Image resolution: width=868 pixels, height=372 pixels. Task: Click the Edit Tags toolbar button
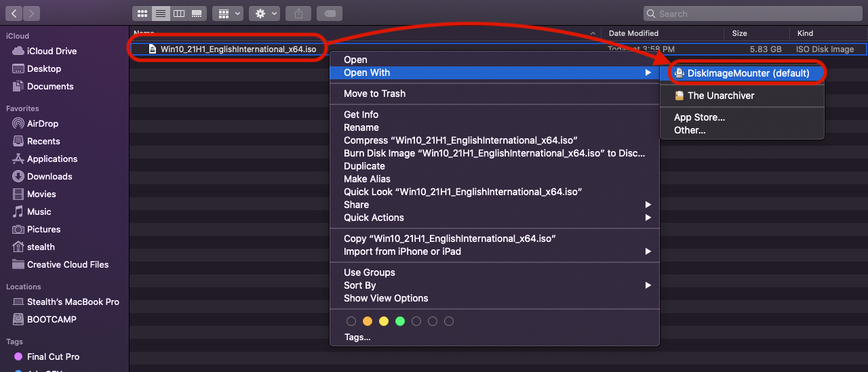[x=329, y=13]
